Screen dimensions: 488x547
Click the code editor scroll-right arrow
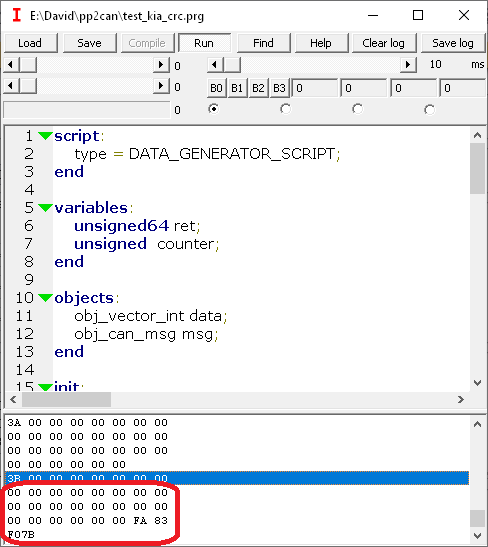pyautogui.click(x=461, y=399)
